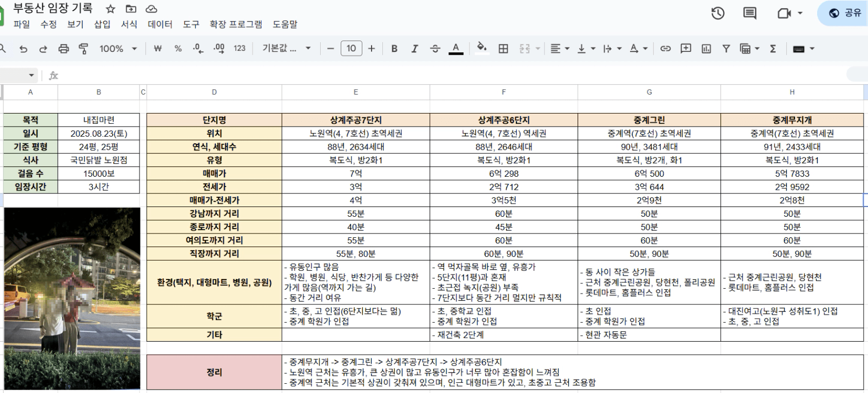Apply percent format

pos(178,49)
